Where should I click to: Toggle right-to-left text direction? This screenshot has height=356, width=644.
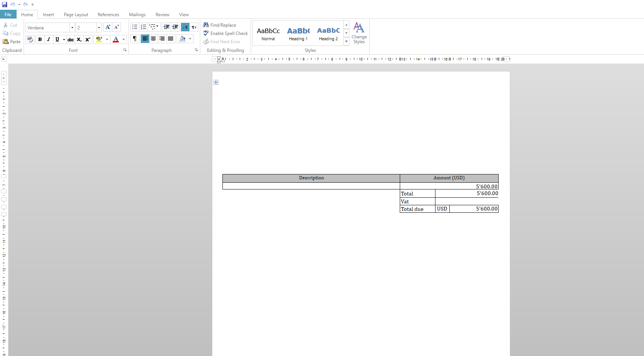tap(194, 27)
